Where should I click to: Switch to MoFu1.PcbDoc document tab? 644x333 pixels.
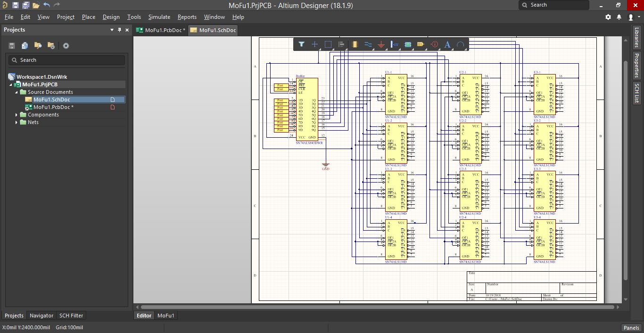pyautogui.click(x=160, y=30)
